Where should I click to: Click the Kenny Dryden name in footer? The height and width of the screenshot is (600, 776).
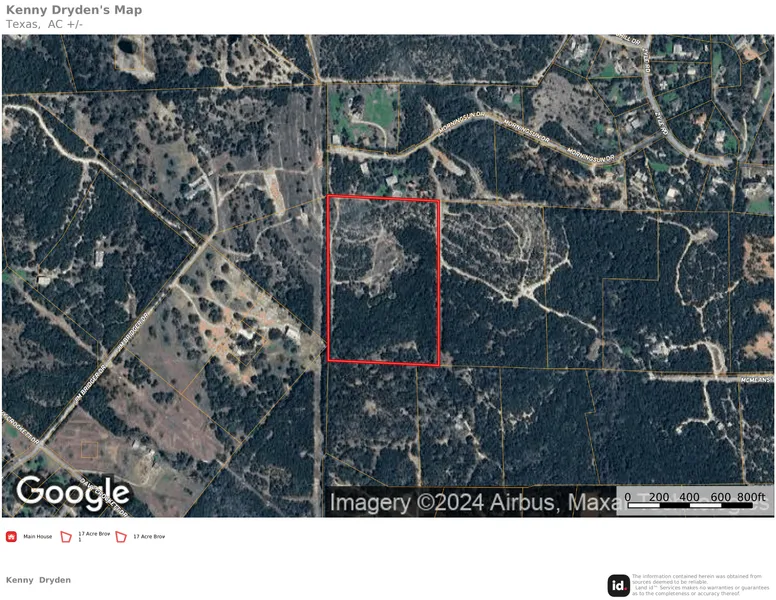[38, 580]
